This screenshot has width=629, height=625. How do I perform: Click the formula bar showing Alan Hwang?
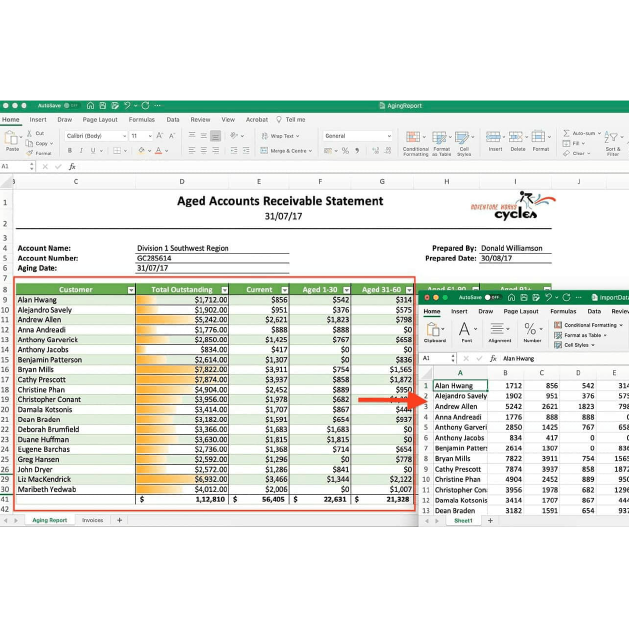pyautogui.click(x=565, y=358)
